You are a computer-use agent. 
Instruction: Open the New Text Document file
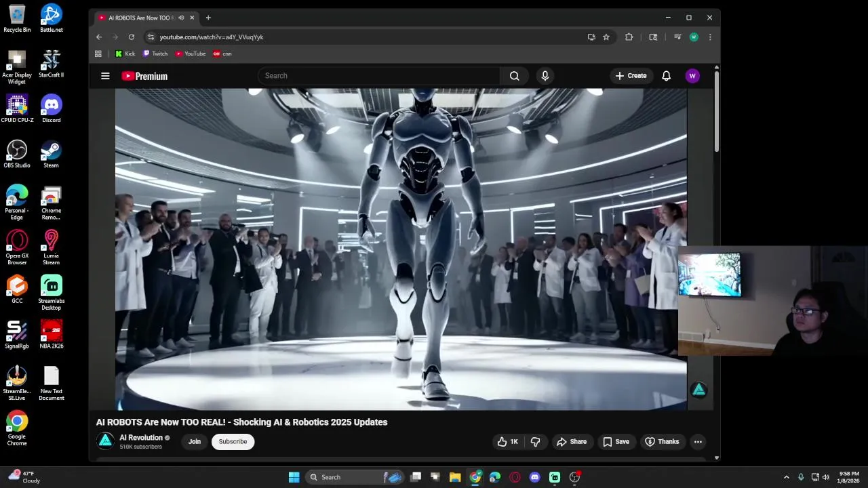[51, 383]
